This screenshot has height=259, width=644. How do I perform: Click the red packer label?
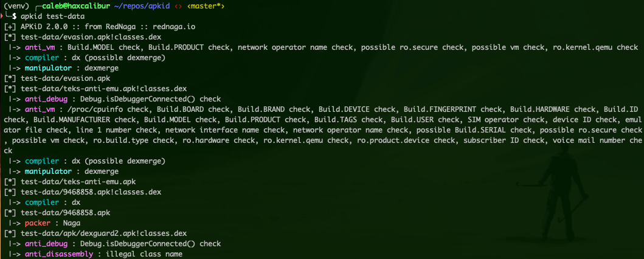click(38, 223)
